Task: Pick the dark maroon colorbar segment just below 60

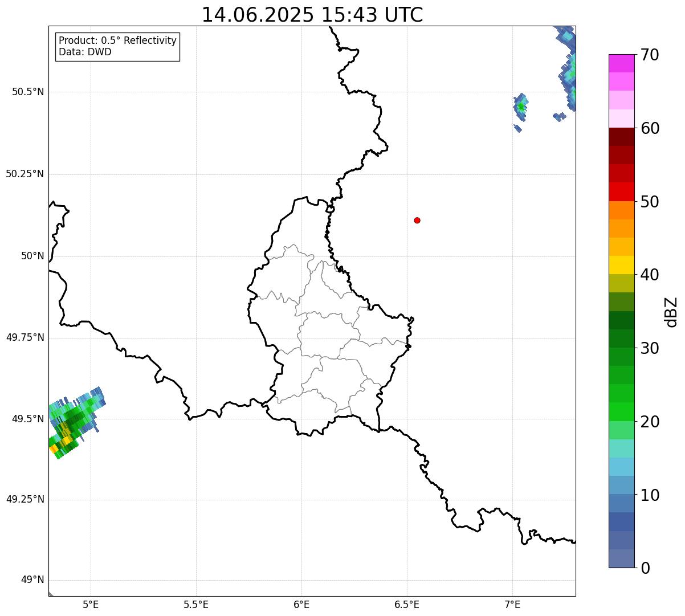Action: pos(621,137)
